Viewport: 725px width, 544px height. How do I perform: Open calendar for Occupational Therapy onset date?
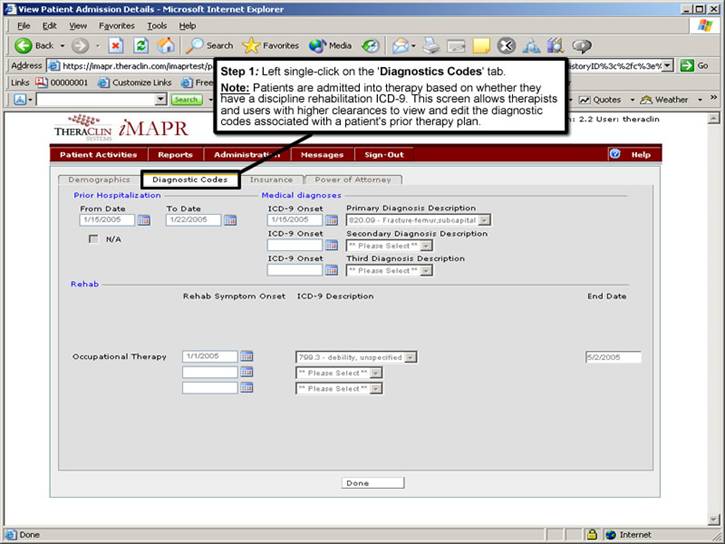point(247,356)
